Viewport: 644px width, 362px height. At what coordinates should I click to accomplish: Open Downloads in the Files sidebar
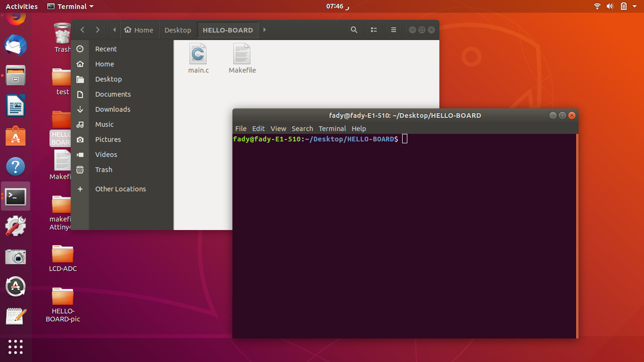tap(122, 109)
